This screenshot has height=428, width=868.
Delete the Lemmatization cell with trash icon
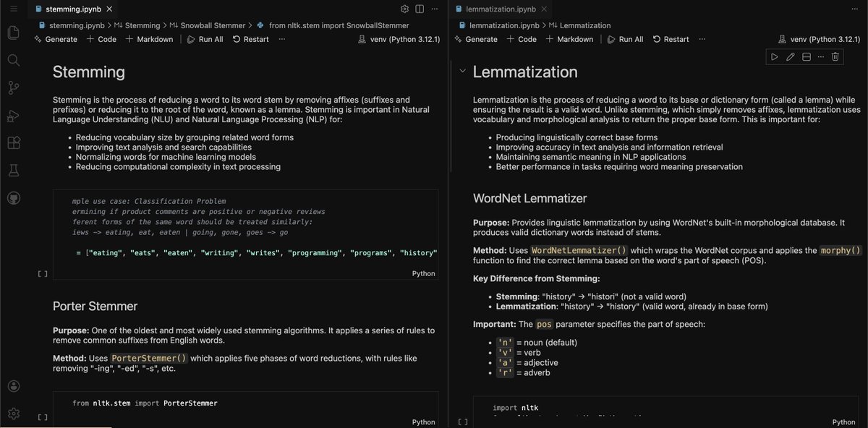coord(835,57)
